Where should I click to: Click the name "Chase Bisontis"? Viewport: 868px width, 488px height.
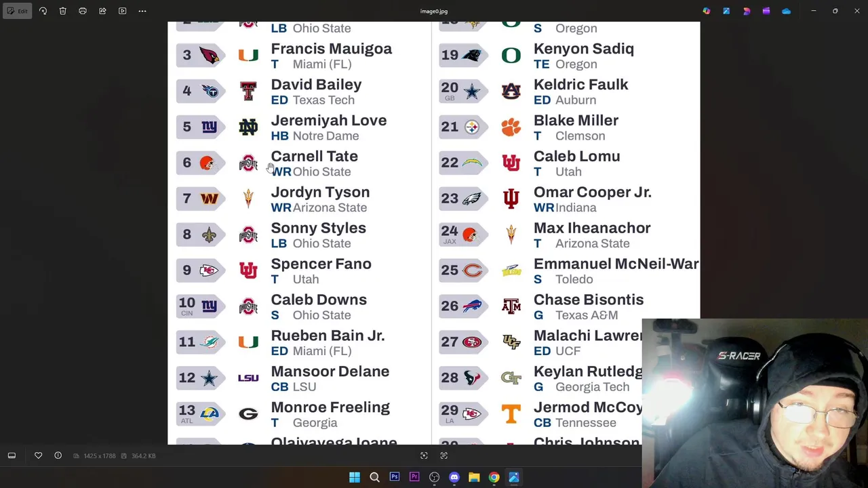pos(589,300)
